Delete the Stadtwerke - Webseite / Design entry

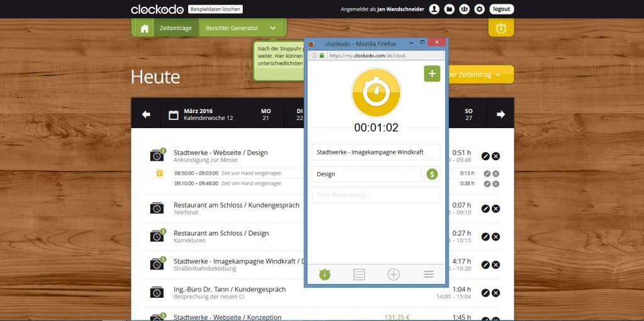496,156
